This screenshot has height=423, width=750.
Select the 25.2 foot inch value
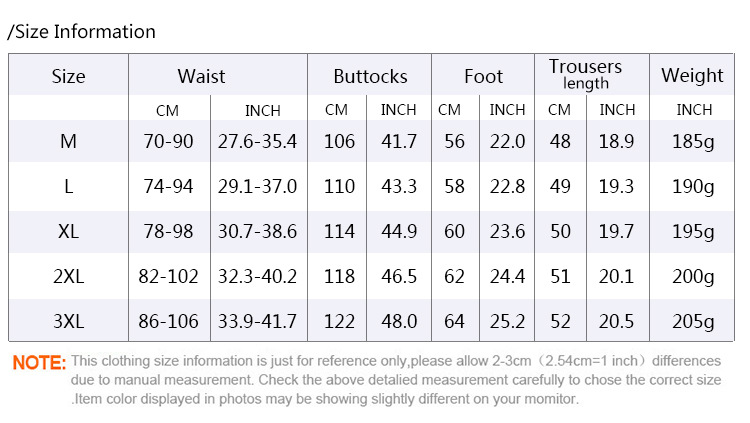(507, 321)
